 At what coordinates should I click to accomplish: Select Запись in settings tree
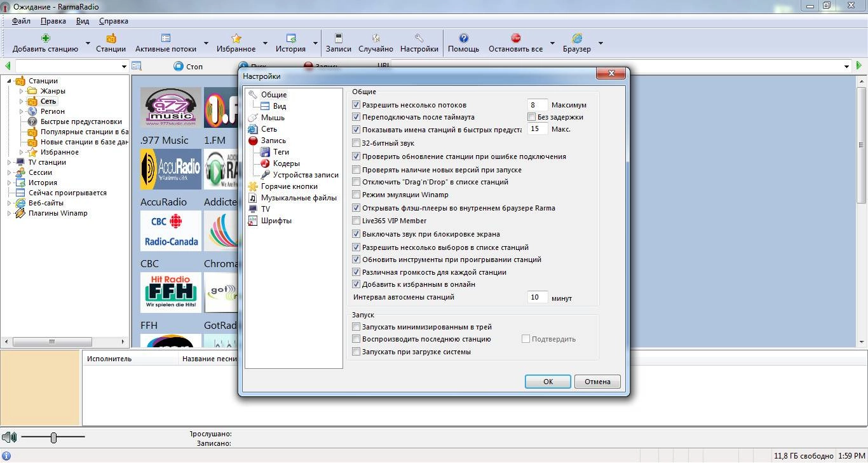(x=273, y=141)
